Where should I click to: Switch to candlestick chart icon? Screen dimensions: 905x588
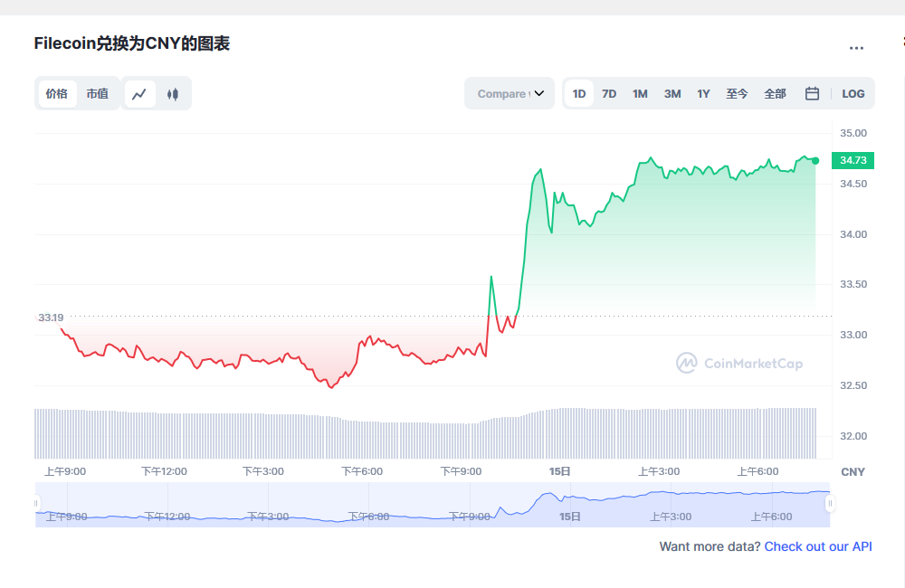(x=173, y=94)
